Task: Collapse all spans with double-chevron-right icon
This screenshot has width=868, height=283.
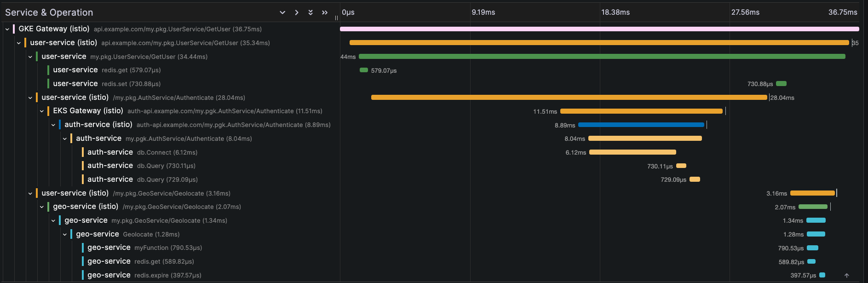Action: pyautogui.click(x=325, y=12)
